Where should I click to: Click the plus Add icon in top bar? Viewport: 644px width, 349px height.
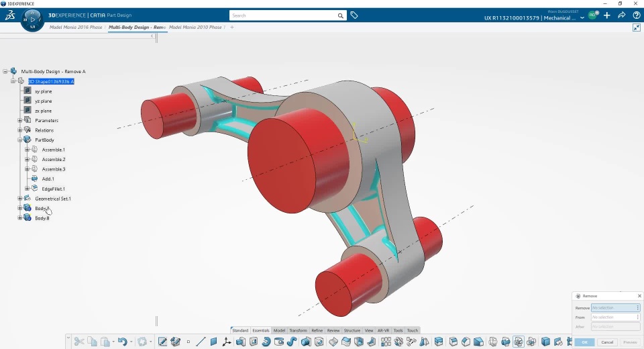[x=607, y=15]
